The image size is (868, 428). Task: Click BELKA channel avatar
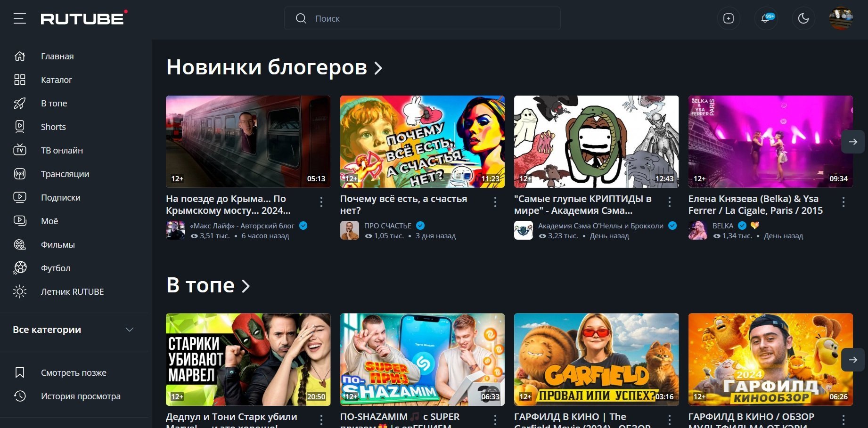[x=698, y=230]
